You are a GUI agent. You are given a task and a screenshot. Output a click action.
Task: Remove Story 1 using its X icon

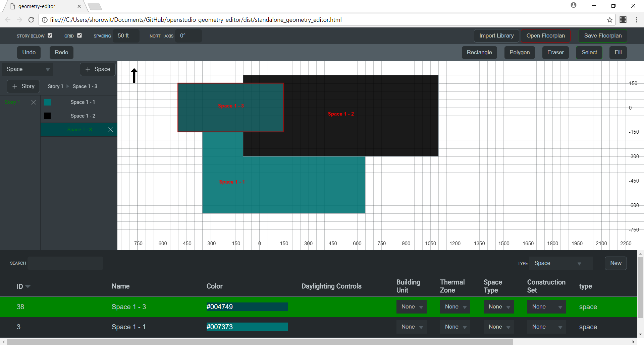coord(33,102)
